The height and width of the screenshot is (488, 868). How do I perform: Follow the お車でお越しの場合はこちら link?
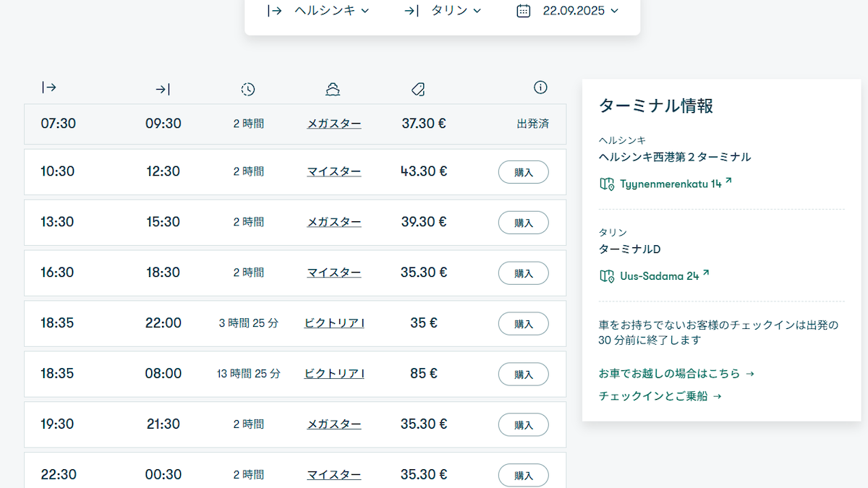pyautogui.click(x=676, y=374)
